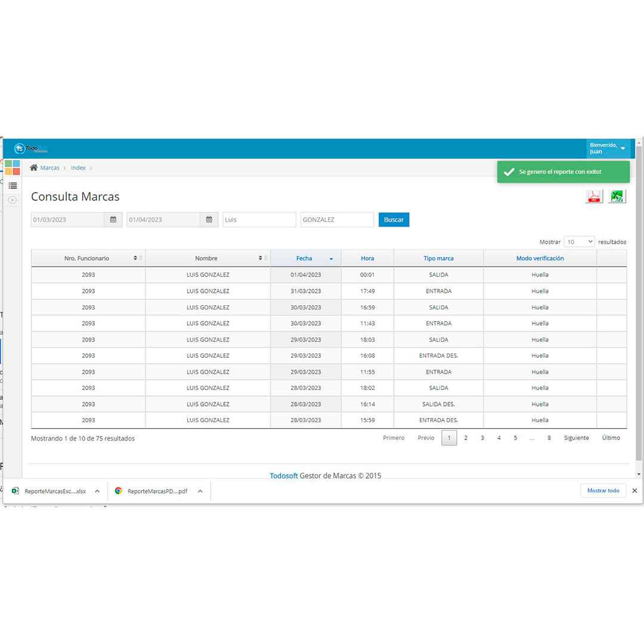644x644 pixels.
Task: Focus the start date field 01/03/2023
Action: coord(68,219)
